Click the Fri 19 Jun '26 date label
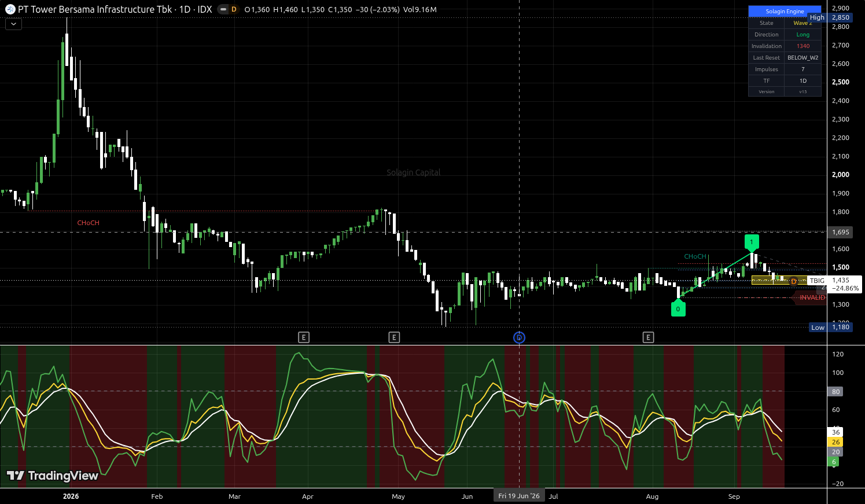The height and width of the screenshot is (504, 865). pyautogui.click(x=519, y=496)
